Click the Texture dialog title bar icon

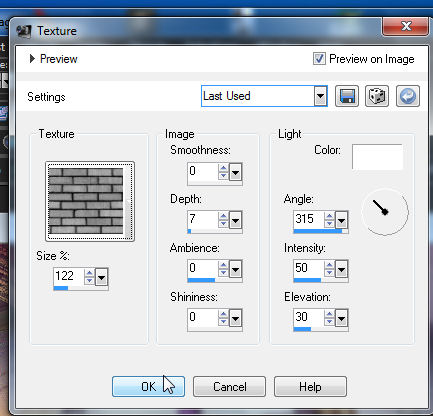(24, 31)
